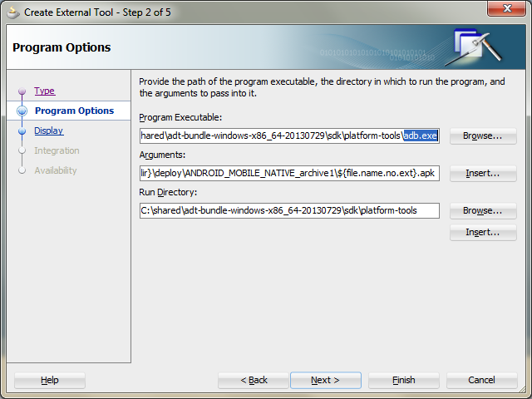Proceed with the Next button
The width and height of the screenshot is (532, 399).
click(x=326, y=381)
